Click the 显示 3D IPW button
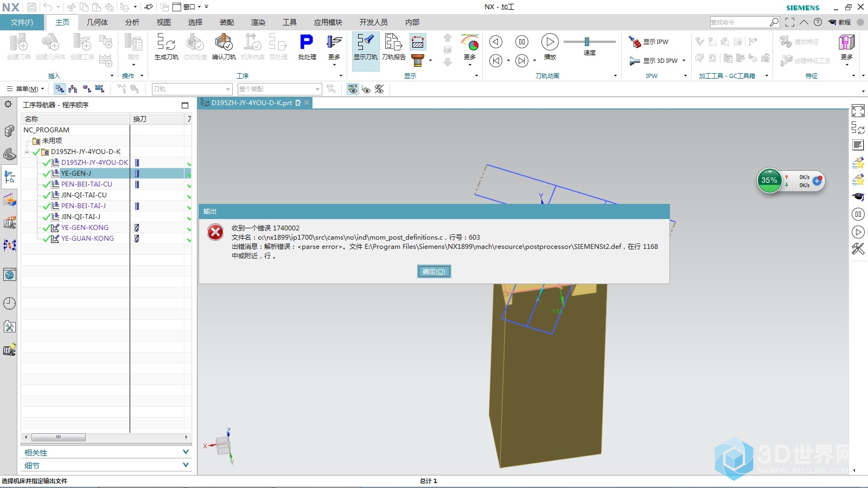The width and height of the screenshot is (868, 488). pyautogui.click(x=654, y=61)
